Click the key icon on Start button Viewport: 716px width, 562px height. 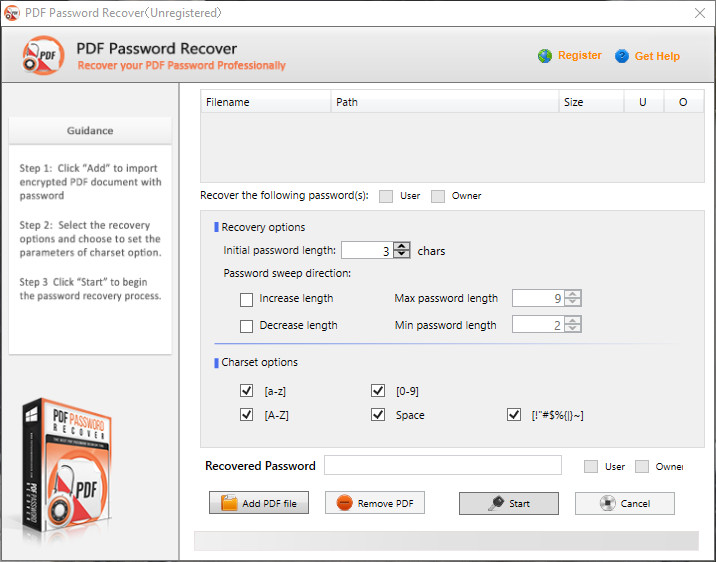(496, 503)
